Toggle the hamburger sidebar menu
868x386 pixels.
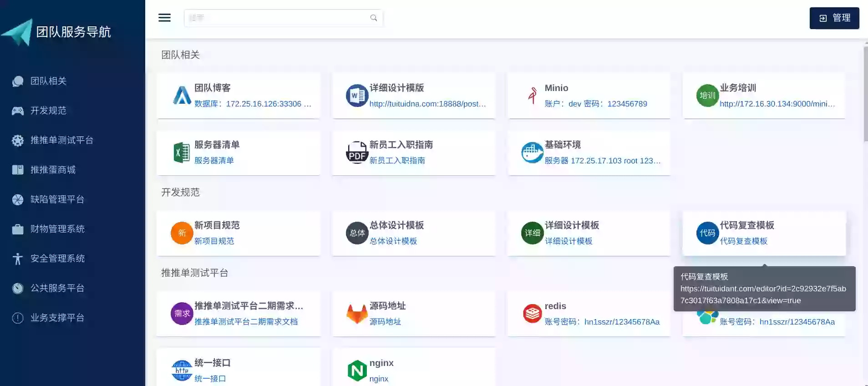(164, 18)
